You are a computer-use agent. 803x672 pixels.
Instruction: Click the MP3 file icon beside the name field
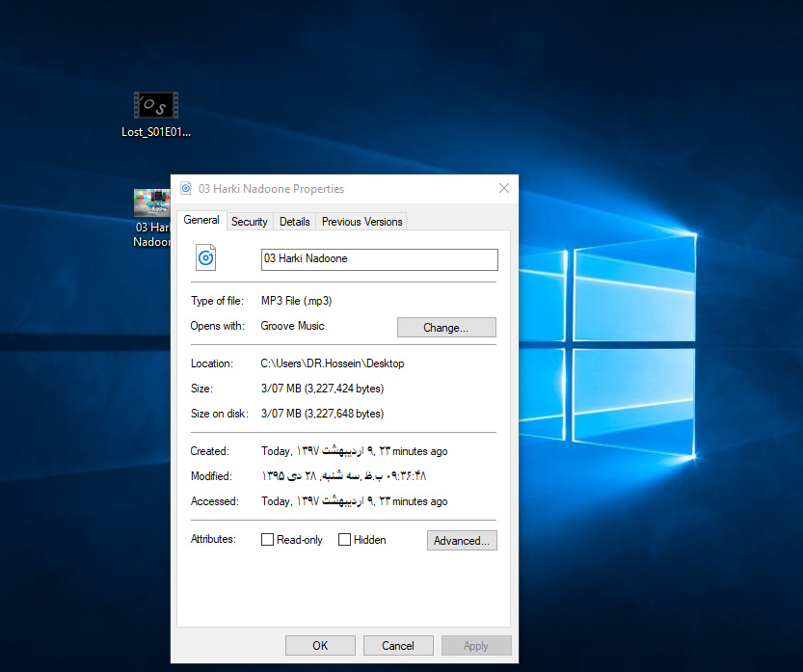(205, 258)
